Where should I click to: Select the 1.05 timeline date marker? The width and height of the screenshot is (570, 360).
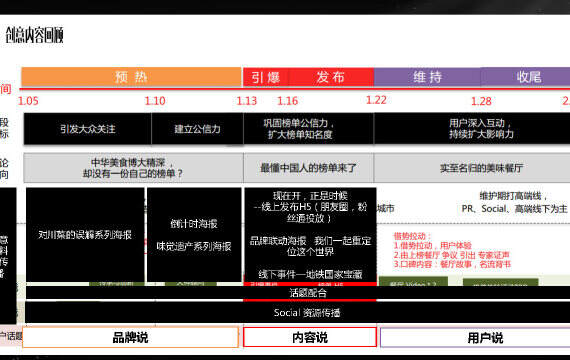pyautogui.click(x=28, y=101)
